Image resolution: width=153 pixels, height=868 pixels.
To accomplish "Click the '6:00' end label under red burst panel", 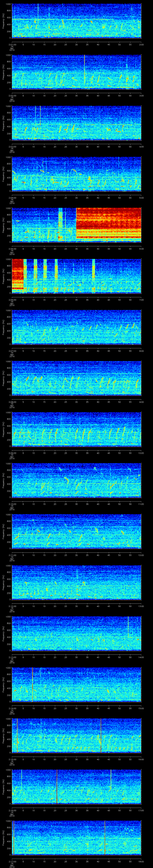I will click(x=141, y=248).
